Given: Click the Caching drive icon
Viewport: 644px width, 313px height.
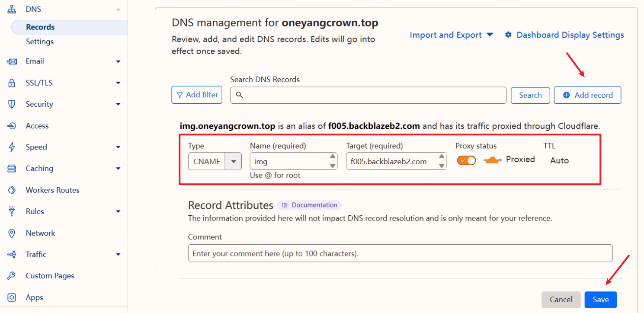Looking at the screenshot, I should point(12,169).
